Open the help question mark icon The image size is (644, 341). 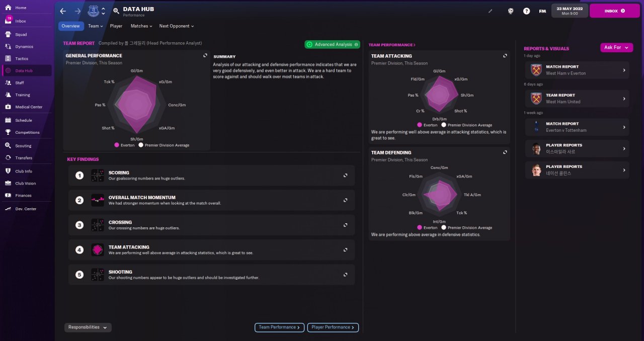pos(526,11)
